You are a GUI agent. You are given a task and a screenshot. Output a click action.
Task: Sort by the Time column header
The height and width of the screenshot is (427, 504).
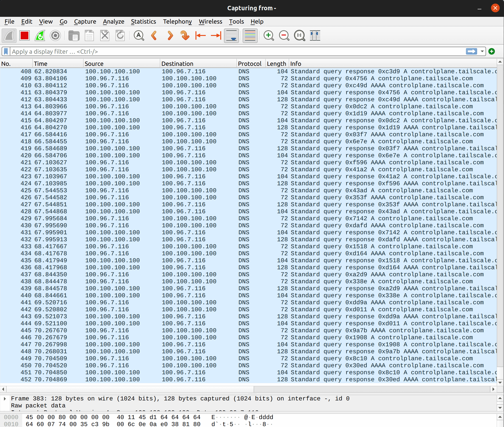pyautogui.click(x=58, y=64)
